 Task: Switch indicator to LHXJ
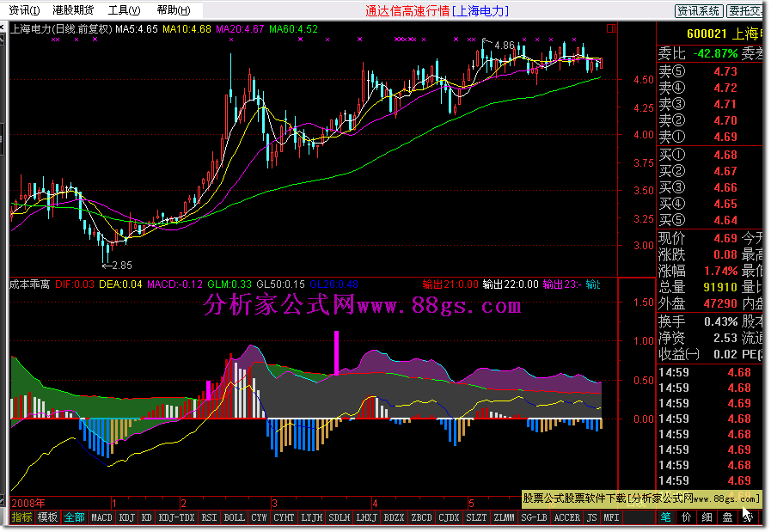[x=366, y=517]
